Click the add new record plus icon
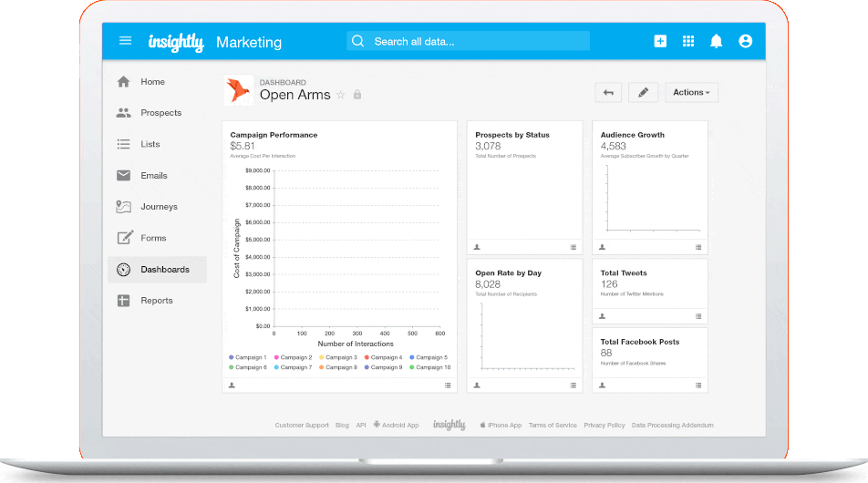868x483 pixels. click(x=660, y=41)
